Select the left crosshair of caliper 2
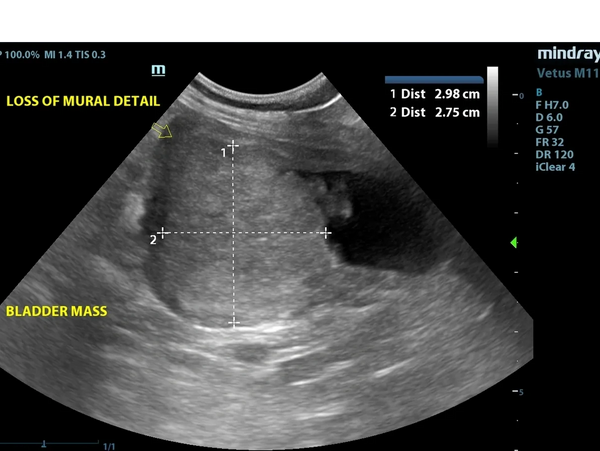The height and width of the screenshot is (451, 600). [162, 232]
